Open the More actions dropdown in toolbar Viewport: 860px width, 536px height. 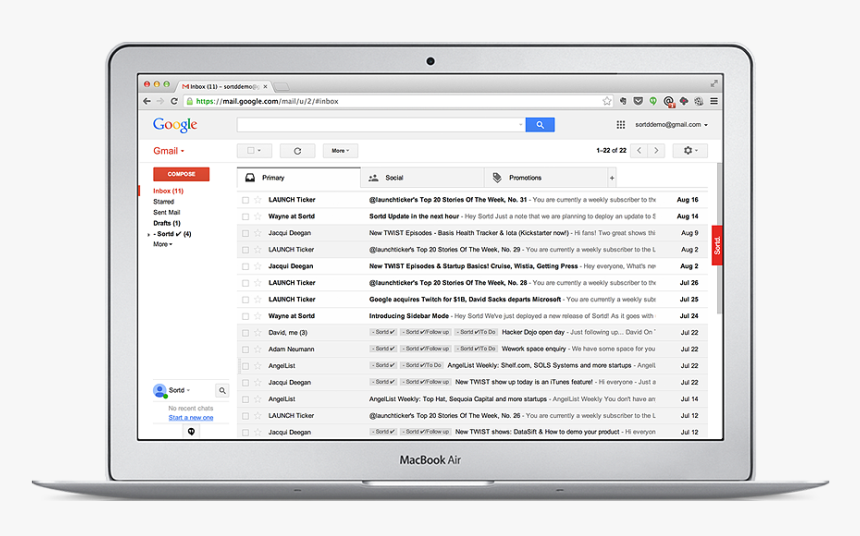(x=340, y=150)
